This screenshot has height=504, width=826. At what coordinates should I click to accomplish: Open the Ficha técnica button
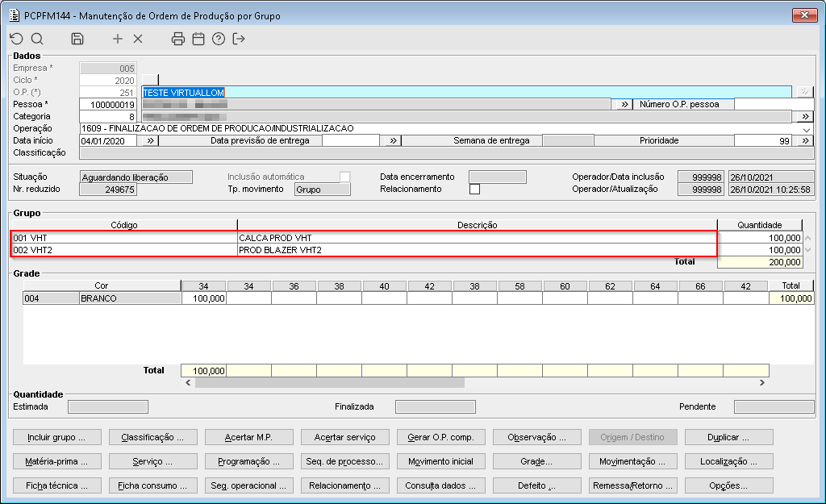click(x=57, y=485)
